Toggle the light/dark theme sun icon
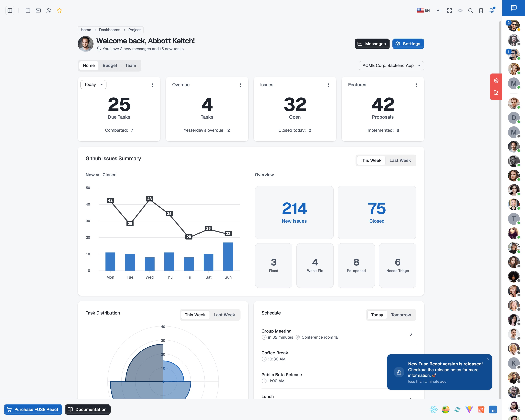The width and height of the screenshot is (525, 420). point(460,10)
